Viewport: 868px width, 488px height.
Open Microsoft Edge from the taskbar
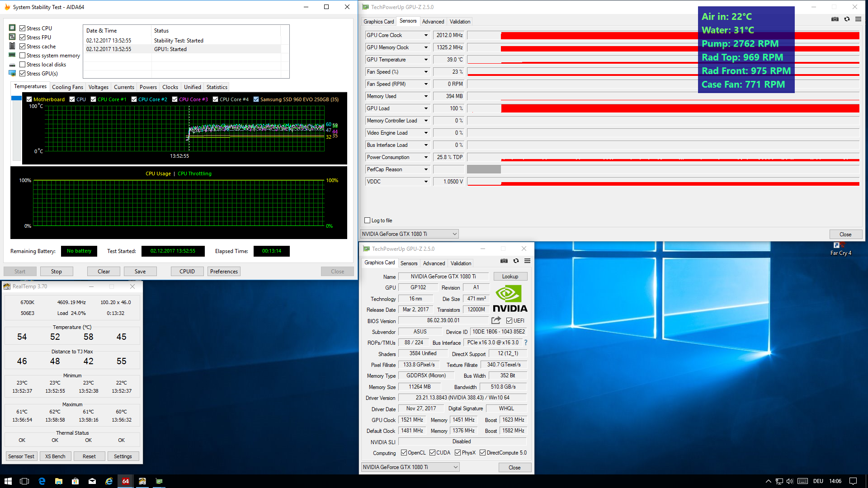click(42, 481)
